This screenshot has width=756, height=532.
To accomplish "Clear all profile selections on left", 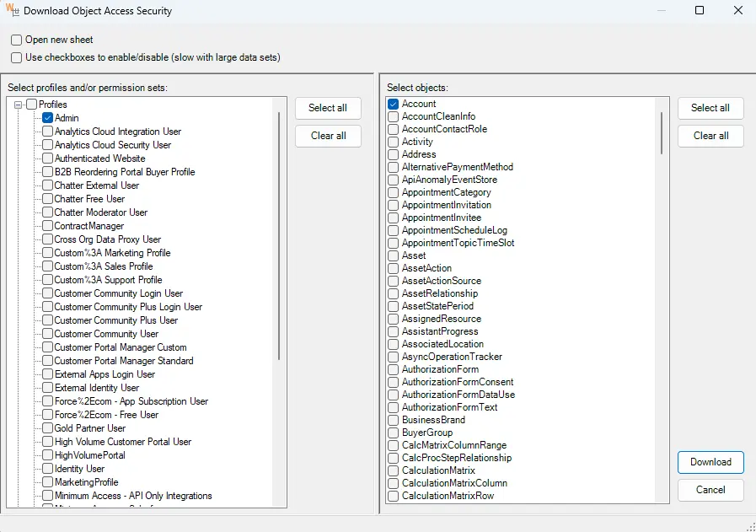I will pos(327,136).
